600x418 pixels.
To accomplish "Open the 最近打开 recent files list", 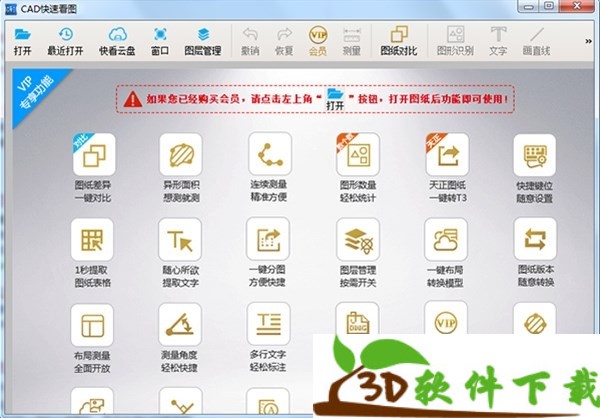I will 65,41.
